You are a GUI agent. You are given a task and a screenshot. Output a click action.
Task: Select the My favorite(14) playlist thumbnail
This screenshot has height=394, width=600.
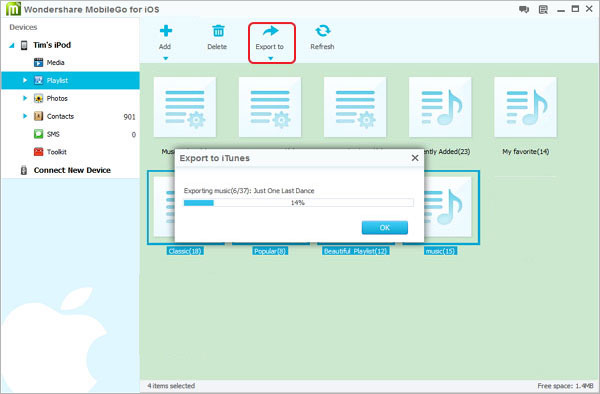click(525, 107)
